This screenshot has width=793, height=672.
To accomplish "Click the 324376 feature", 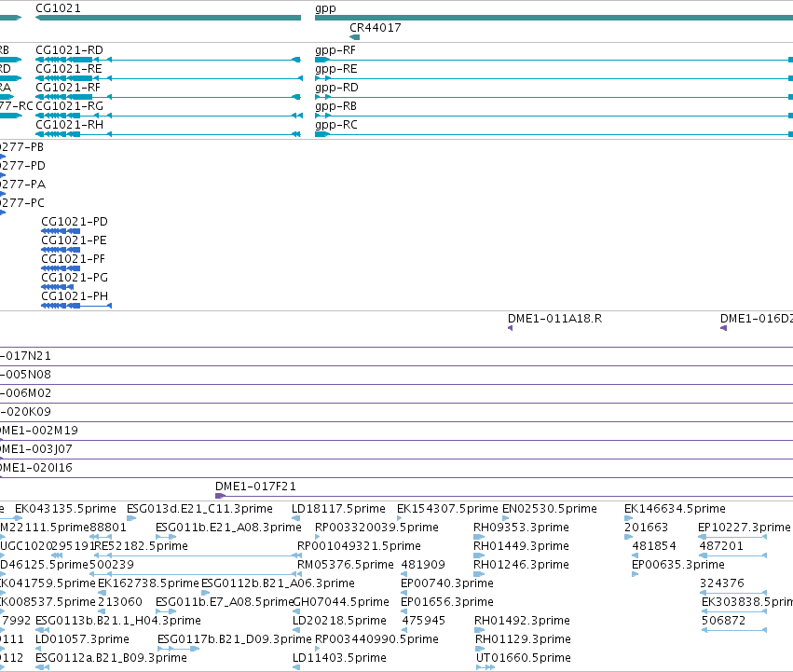I will tap(721, 583).
